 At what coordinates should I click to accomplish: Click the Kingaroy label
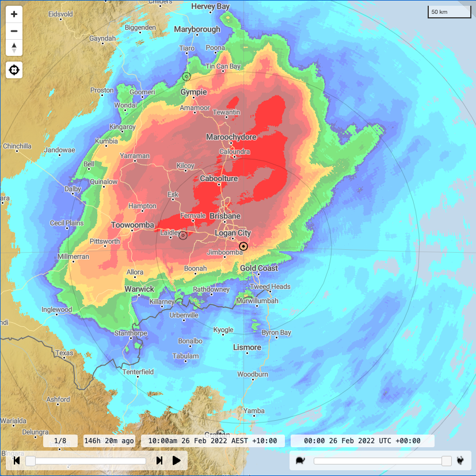tap(123, 127)
